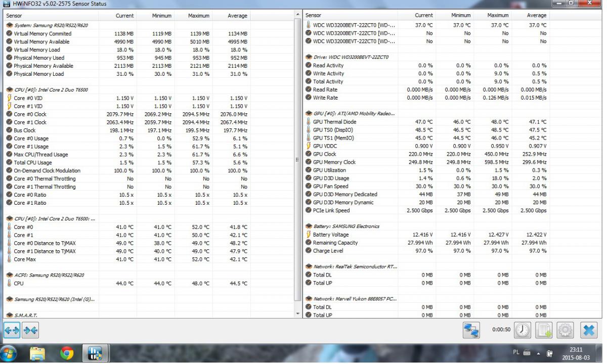Image resolution: width=607 pixels, height=364 pixels.
Task: Click the Virtual Memory Commited sensor icon
Action: (x=9, y=33)
